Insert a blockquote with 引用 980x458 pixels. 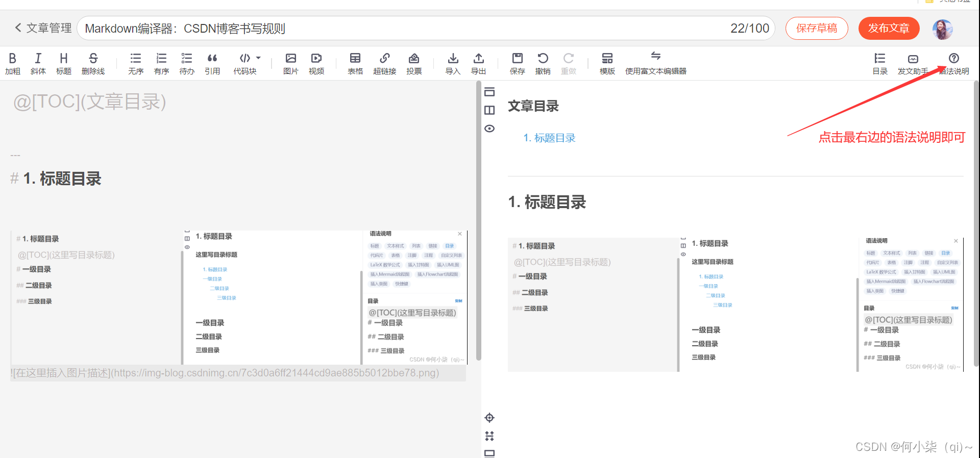(212, 64)
